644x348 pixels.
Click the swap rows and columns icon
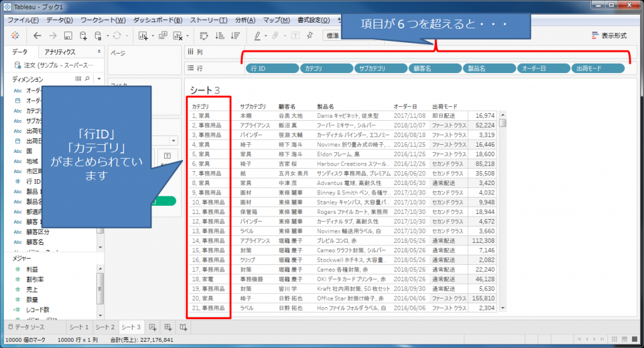[204, 35]
